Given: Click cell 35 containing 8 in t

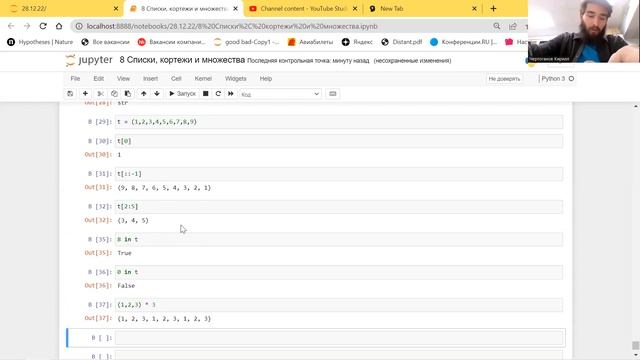Looking at the screenshot, I should coord(339,240).
